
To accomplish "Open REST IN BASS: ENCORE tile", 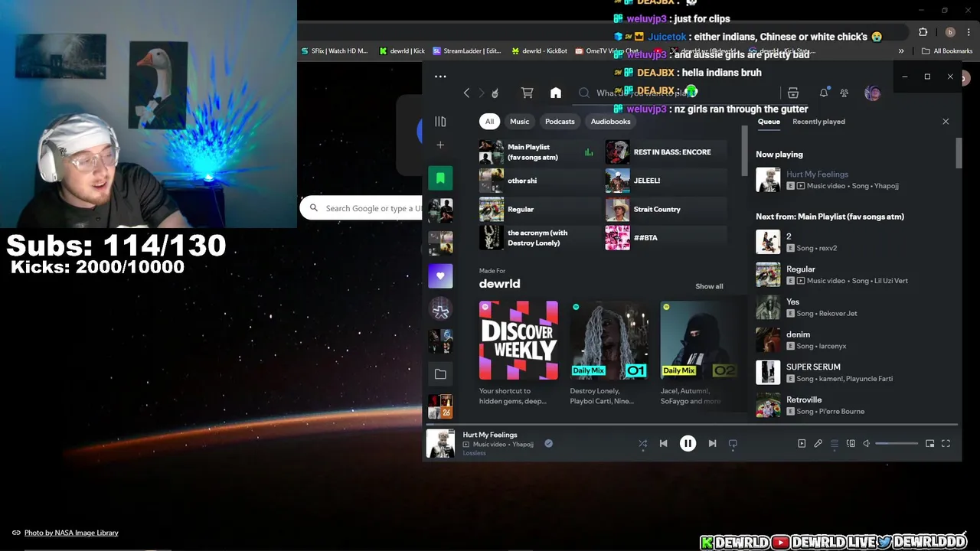I will click(666, 152).
